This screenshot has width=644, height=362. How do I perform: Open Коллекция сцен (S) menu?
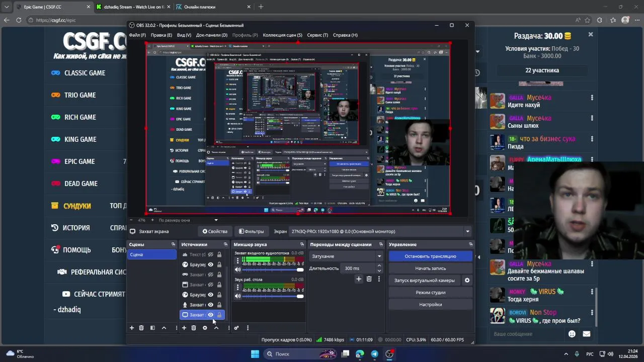283,35
